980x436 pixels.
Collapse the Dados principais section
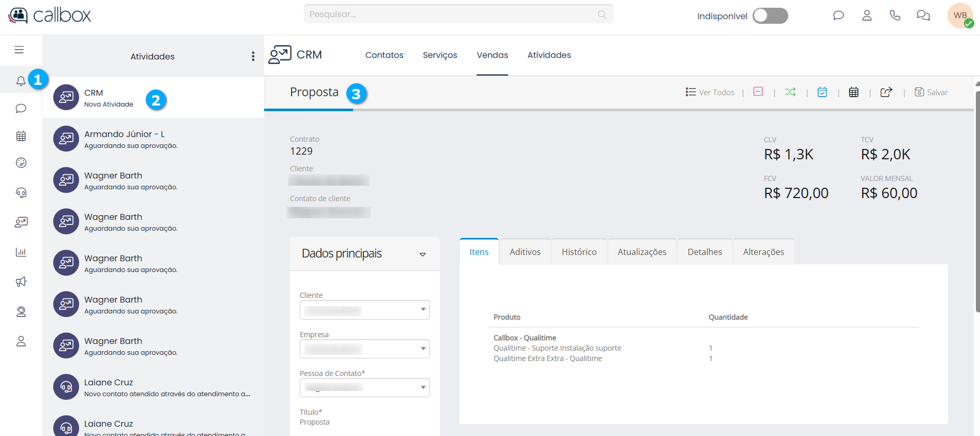(x=422, y=254)
